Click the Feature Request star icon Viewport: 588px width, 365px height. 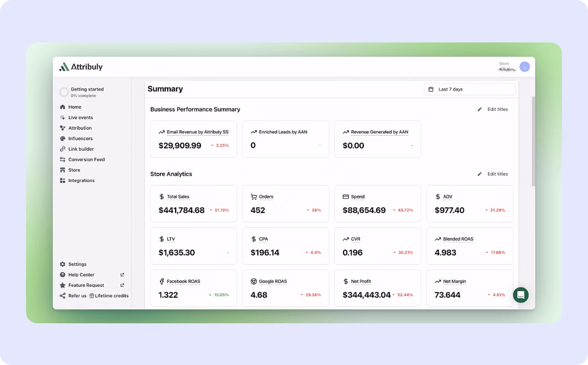pyautogui.click(x=63, y=285)
